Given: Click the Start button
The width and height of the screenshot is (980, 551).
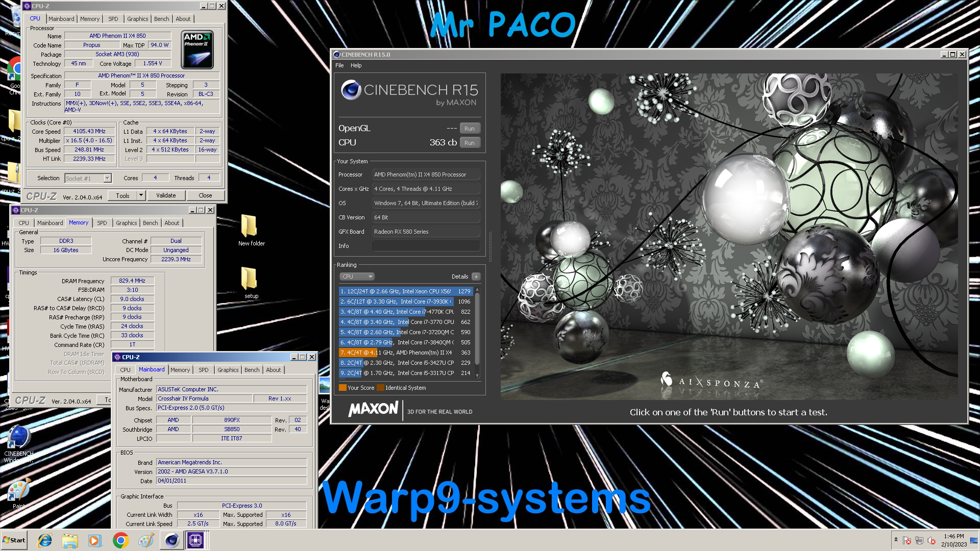Looking at the screenshot, I should [14, 540].
